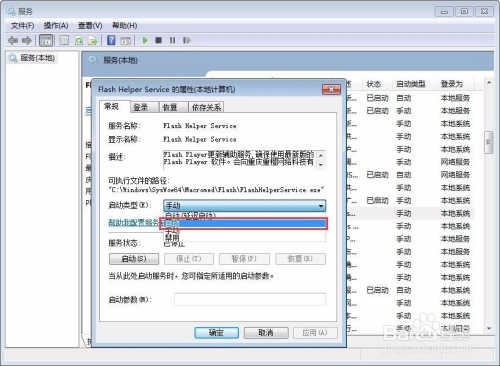
Task: Click description box scroll down arrow
Action: click(x=321, y=165)
